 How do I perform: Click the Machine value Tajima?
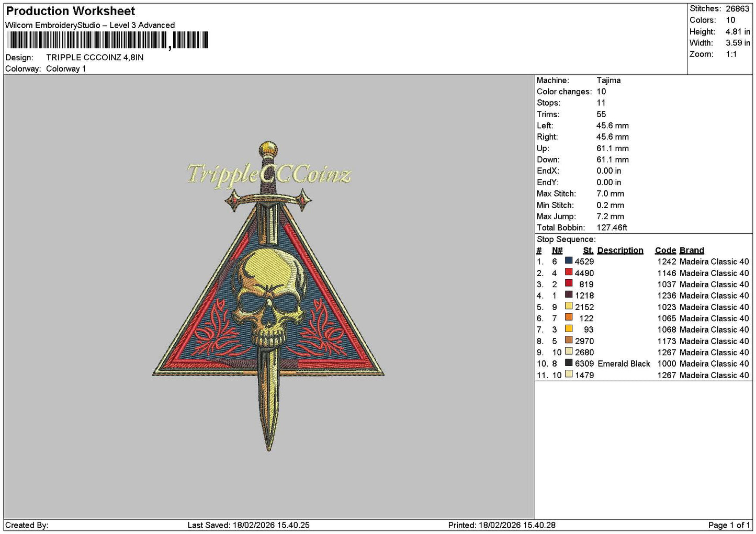pos(608,81)
